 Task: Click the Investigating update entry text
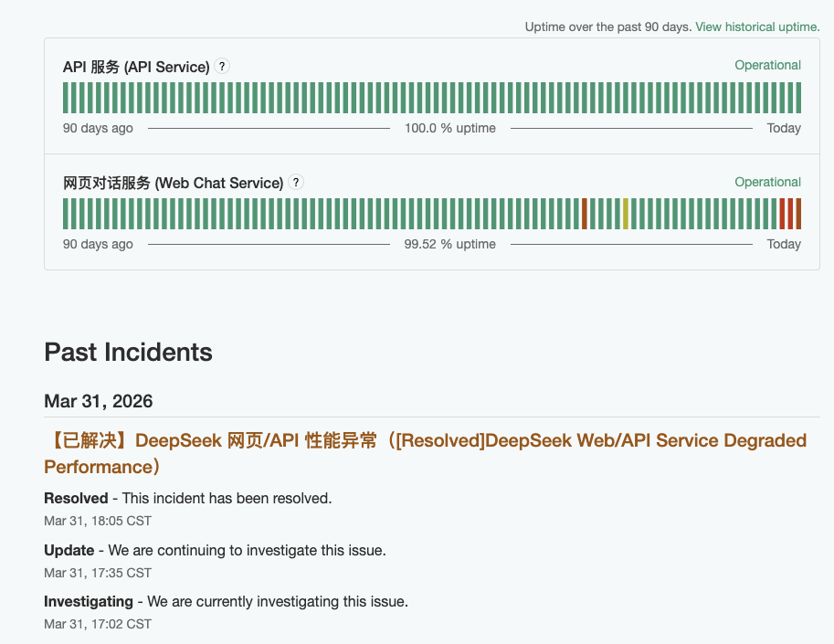(x=226, y=602)
